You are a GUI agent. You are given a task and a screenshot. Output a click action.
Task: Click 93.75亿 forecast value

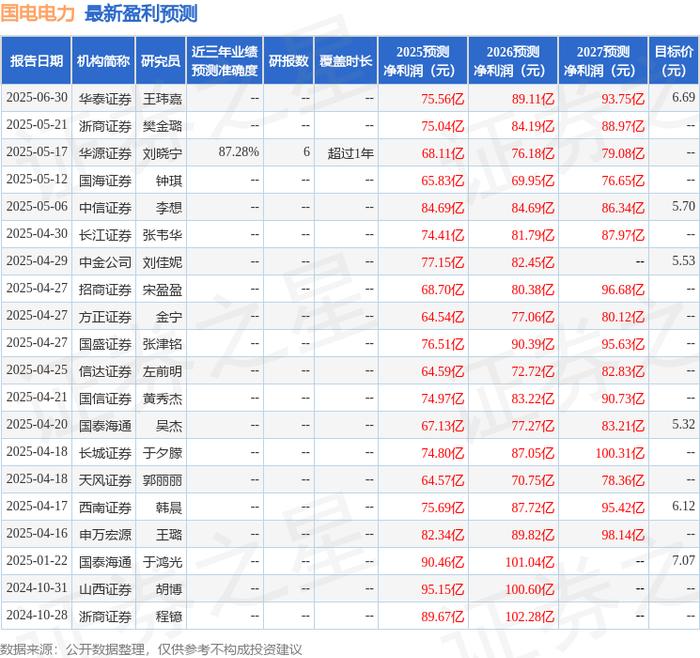click(x=623, y=99)
